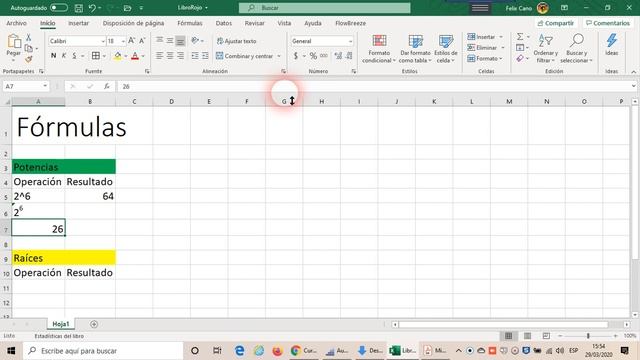Increase the cell indent
This screenshot has width=640, height=360.
205,56
